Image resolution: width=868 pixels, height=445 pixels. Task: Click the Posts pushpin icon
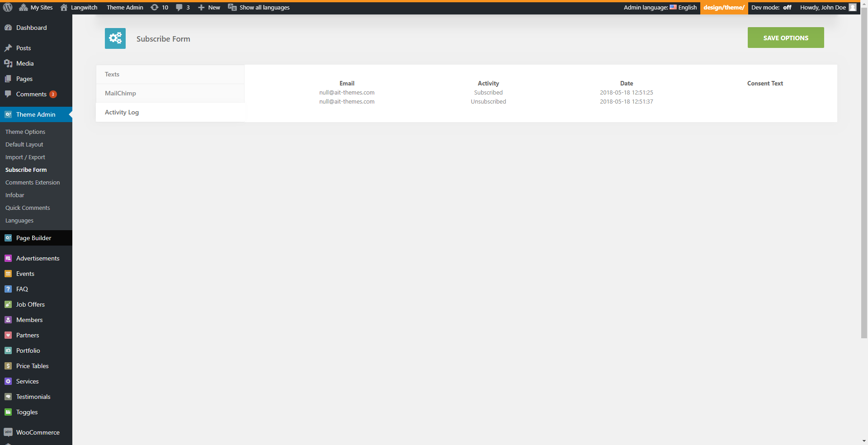(x=8, y=48)
